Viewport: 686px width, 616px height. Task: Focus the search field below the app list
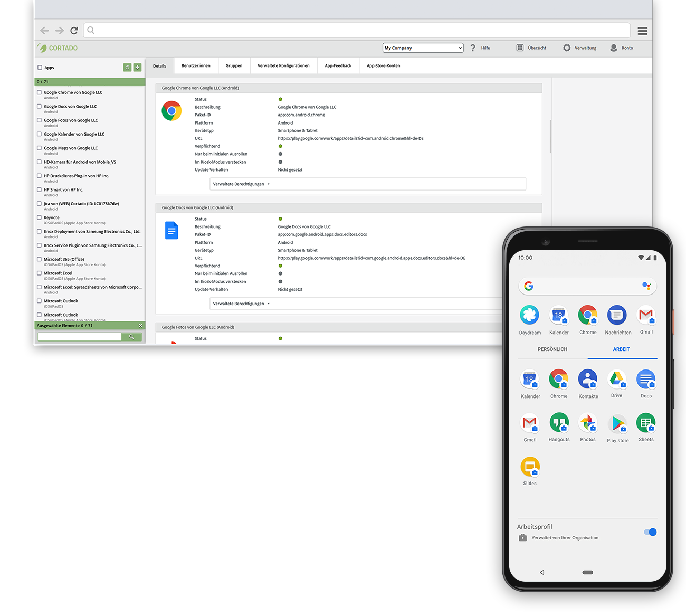[80, 337]
